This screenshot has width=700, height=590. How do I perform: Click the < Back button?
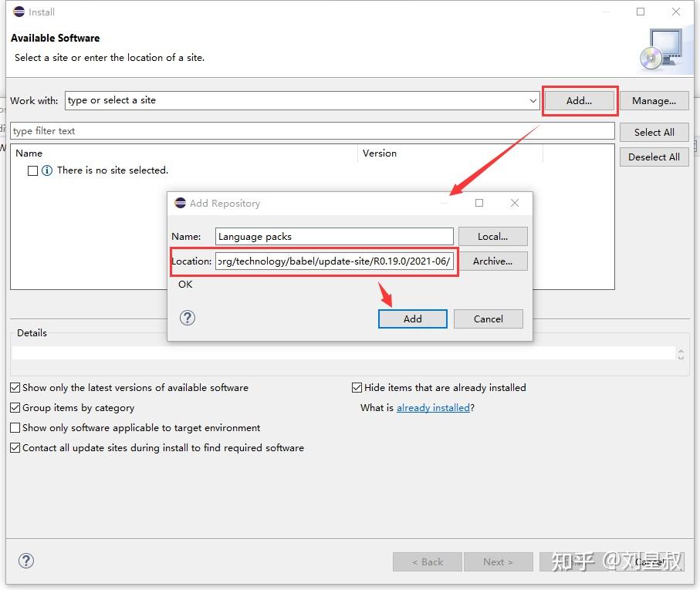click(x=428, y=562)
